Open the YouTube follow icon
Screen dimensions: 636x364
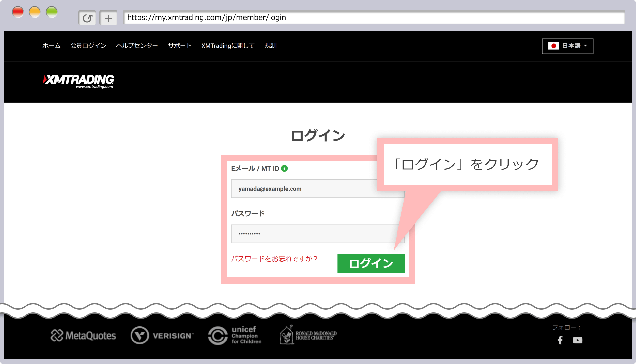577,340
